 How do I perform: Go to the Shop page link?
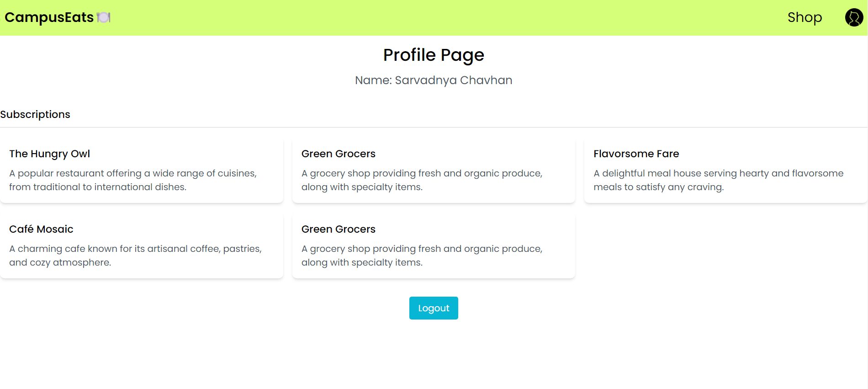[804, 17]
